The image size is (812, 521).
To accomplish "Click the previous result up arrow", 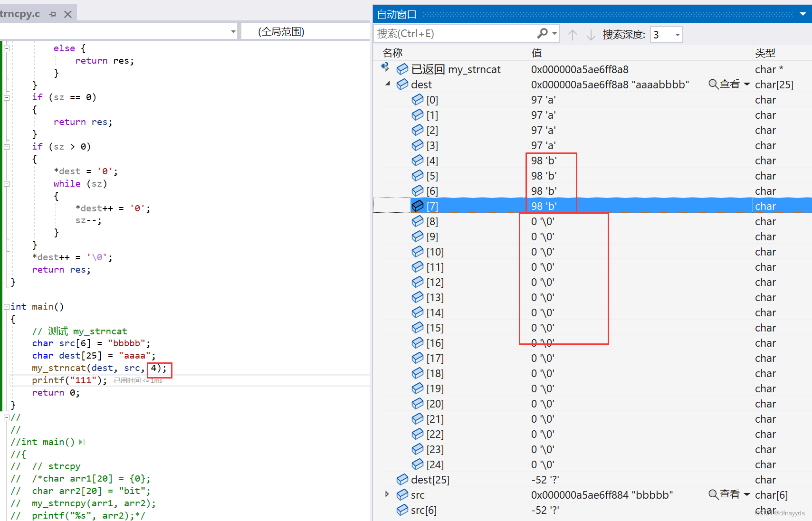I will tap(573, 35).
